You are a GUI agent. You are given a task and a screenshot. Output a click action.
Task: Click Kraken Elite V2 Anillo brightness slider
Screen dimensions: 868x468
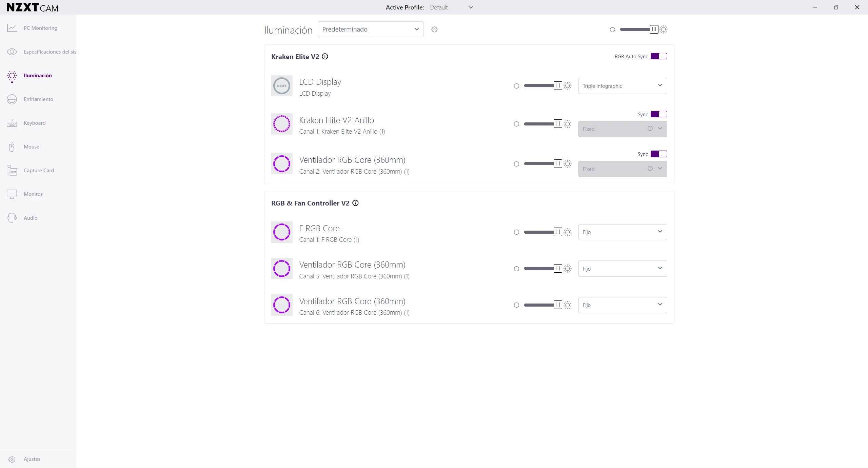[x=543, y=124]
